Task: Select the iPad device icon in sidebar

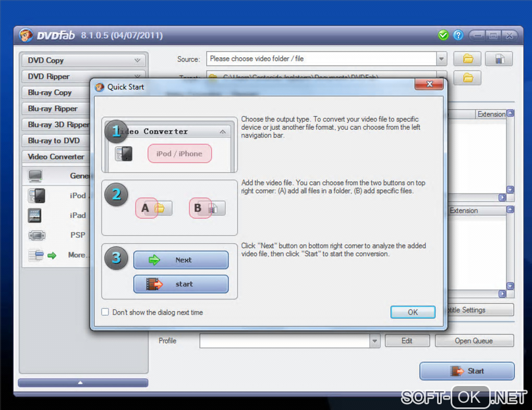Action: pyautogui.click(x=34, y=216)
